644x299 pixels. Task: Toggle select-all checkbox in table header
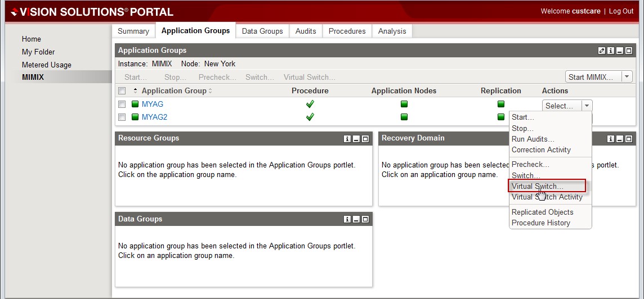coord(122,91)
